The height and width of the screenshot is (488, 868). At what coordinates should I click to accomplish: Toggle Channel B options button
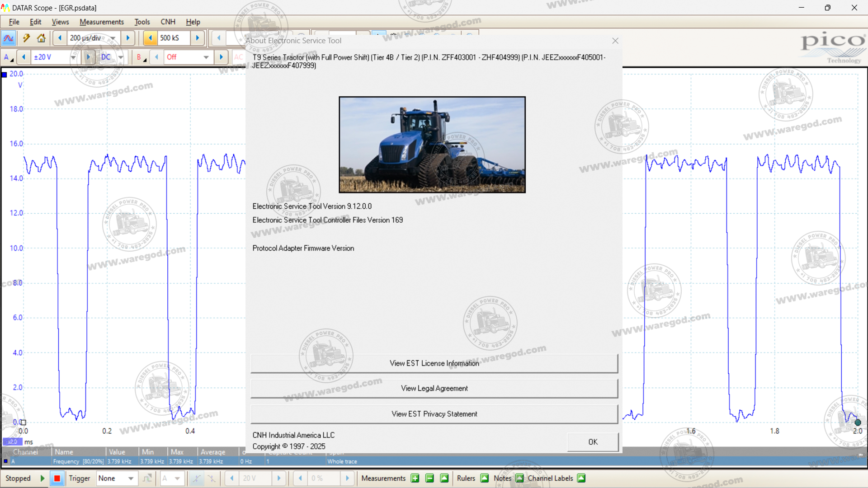tap(141, 57)
